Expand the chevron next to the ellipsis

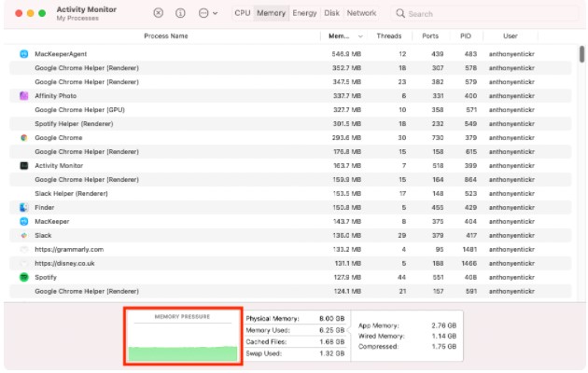pyautogui.click(x=216, y=13)
